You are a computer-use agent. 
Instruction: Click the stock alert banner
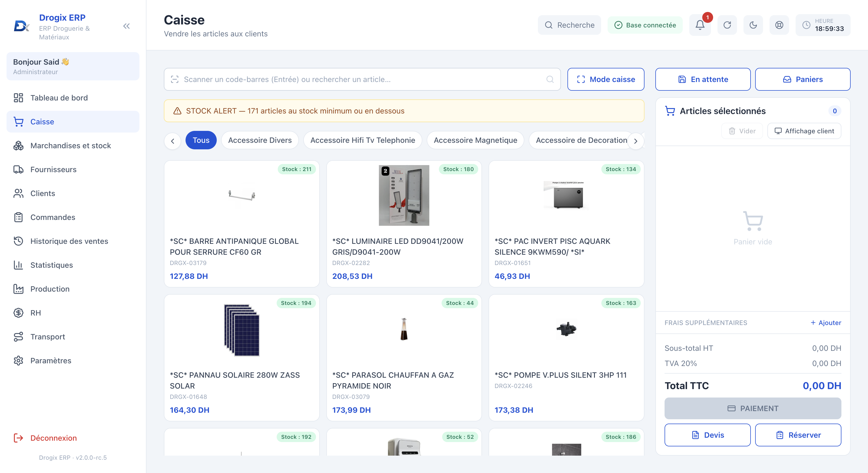[404, 111]
